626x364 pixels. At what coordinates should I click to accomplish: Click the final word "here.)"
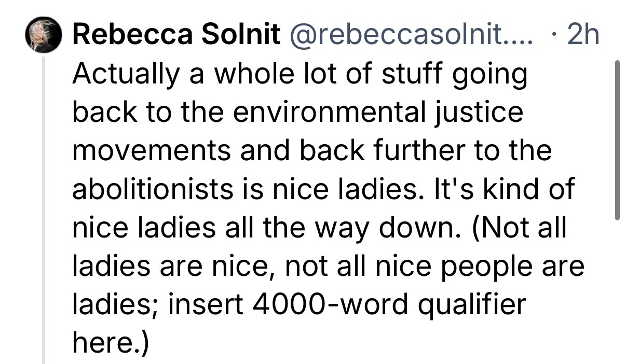tap(110, 343)
